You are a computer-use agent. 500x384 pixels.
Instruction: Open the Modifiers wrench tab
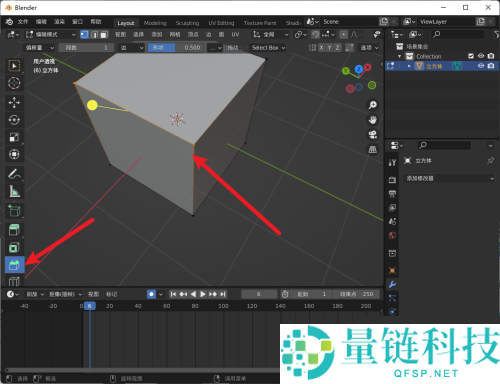[392, 284]
